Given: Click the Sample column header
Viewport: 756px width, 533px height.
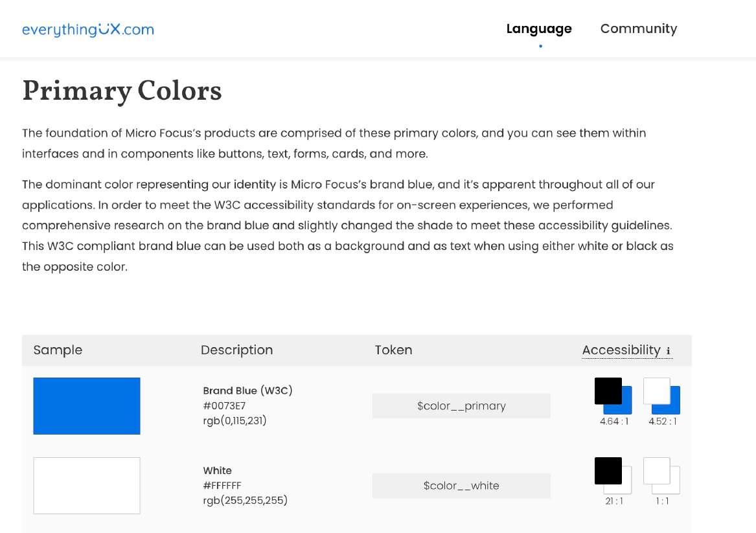Looking at the screenshot, I should click(x=58, y=350).
